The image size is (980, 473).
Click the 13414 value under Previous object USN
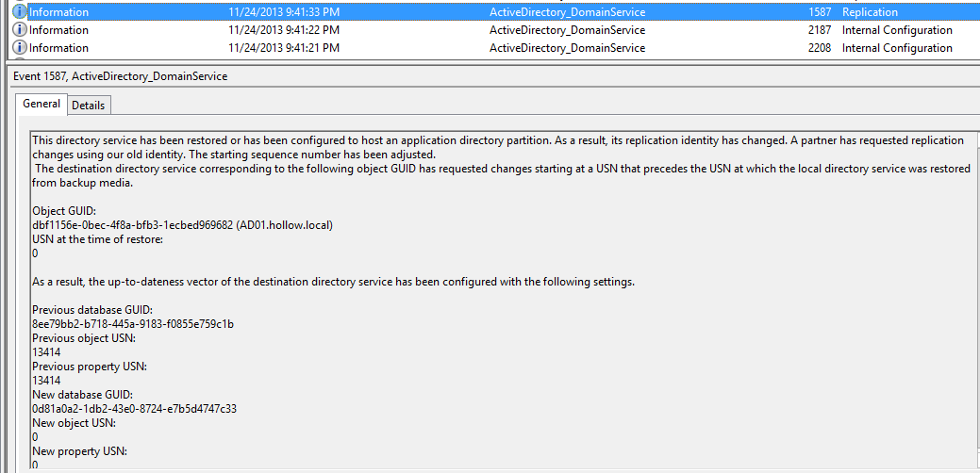tap(46, 352)
